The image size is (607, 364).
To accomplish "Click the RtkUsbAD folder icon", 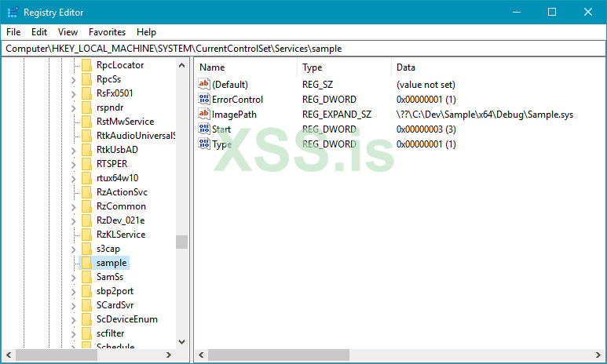I will (86, 150).
